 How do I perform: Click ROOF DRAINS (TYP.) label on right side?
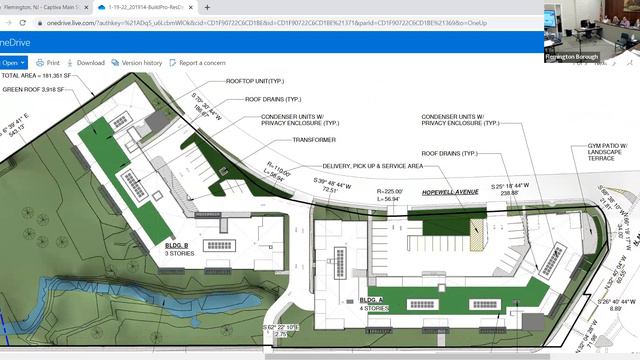449,153
